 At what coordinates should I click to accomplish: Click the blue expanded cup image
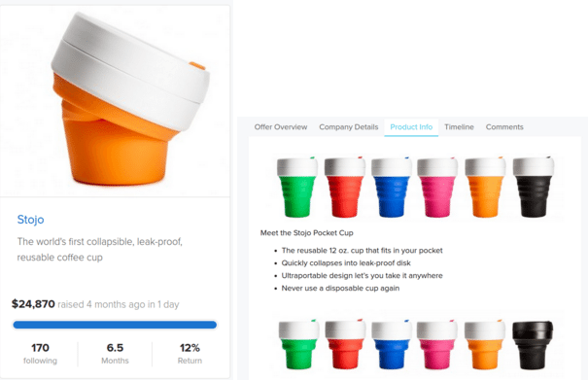(x=391, y=187)
